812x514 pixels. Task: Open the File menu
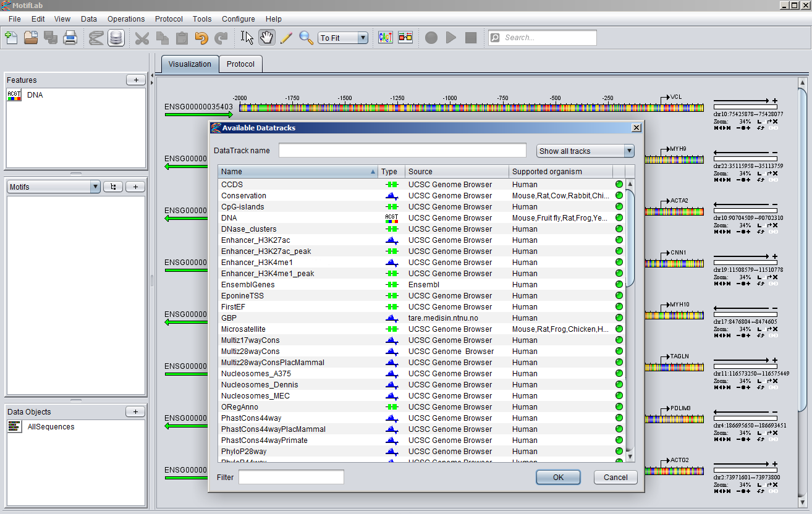click(15, 19)
